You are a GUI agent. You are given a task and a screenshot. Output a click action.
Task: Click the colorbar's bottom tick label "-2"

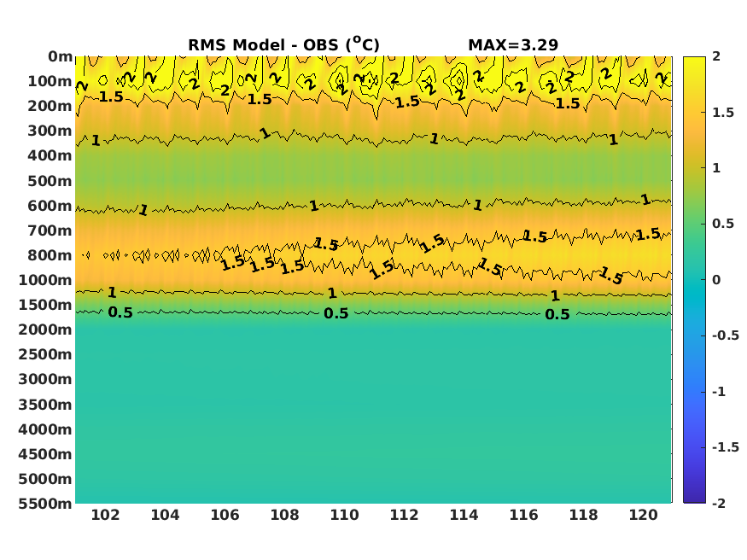click(x=719, y=504)
